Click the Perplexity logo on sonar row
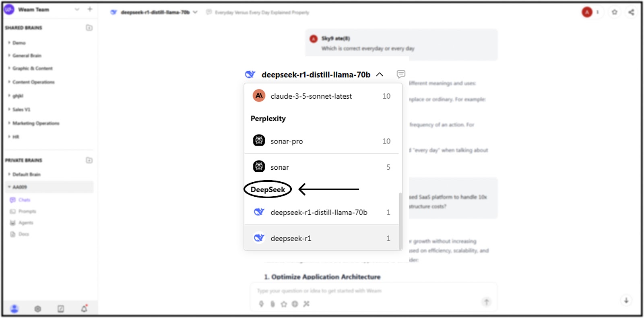644x318 pixels. pos(259,166)
